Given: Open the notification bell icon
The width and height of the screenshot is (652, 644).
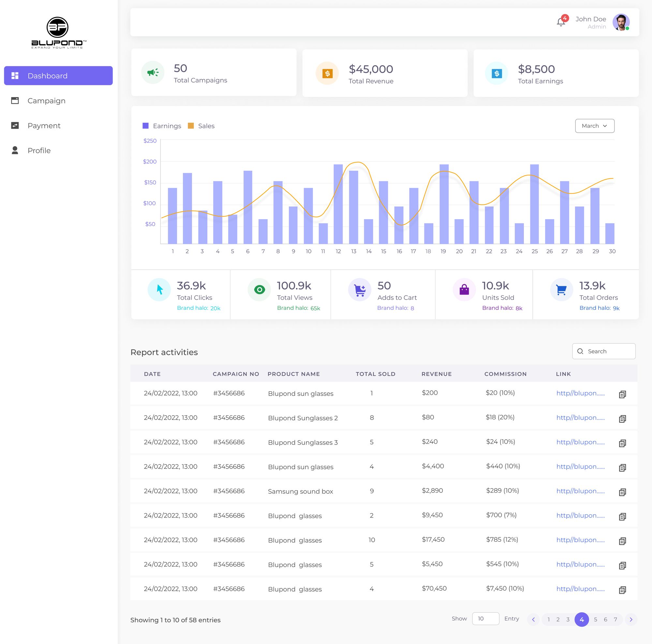Looking at the screenshot, I should tap(560, 22).
